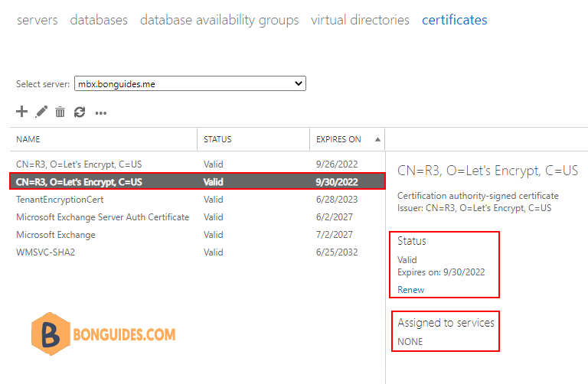Select the WMSVC-SHA2 certificate row
The height and width of the screenshot is (384, 588).
point(198,252)
